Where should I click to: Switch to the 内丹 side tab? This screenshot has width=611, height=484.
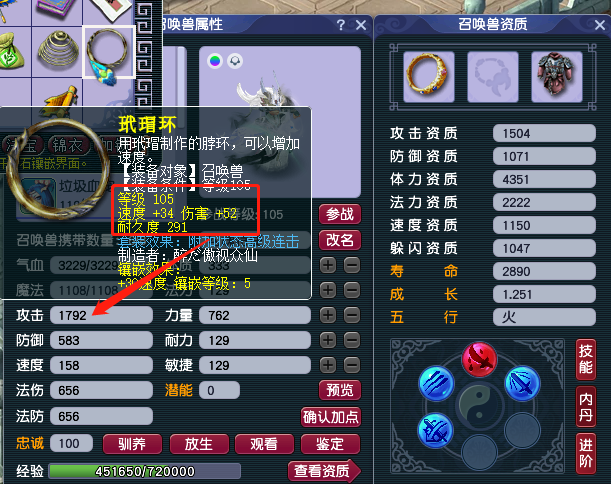click(586, 407)
